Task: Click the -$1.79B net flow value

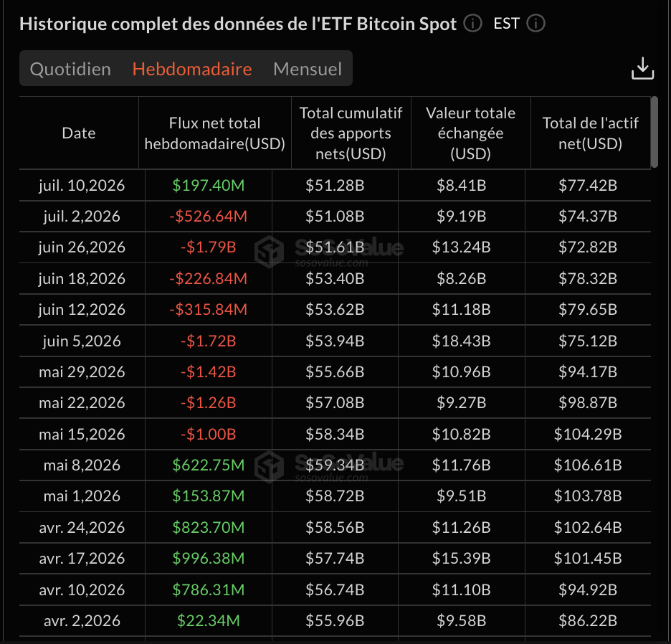Action: [x=209, y=247]
